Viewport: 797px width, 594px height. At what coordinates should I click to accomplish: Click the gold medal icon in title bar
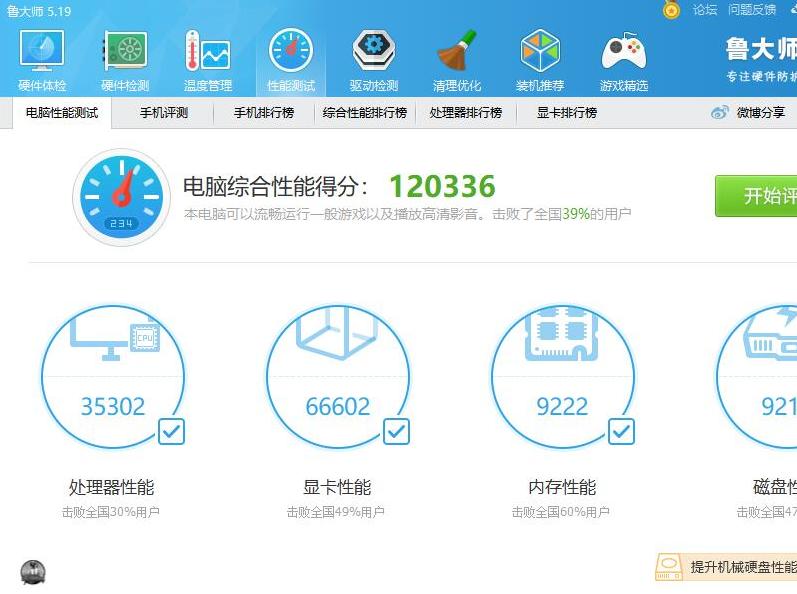click(671, 10)
